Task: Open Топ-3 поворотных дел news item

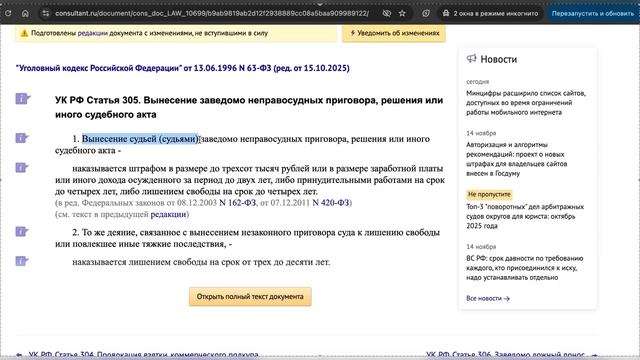Action: tap(525, 216)
